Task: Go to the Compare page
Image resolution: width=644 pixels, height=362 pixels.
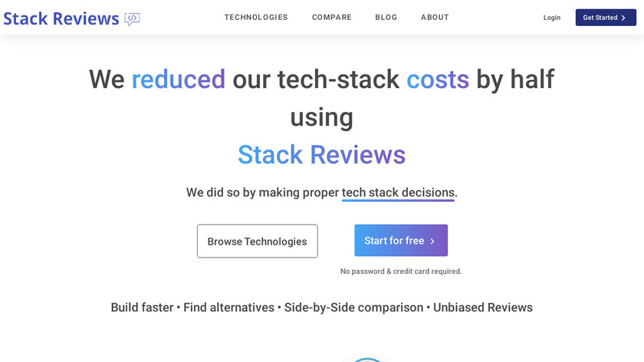Action: tap(332, 18)
